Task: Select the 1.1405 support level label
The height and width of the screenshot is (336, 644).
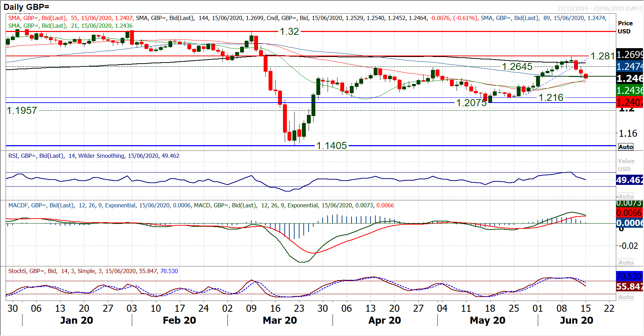Action: click(x=331, y=146)
